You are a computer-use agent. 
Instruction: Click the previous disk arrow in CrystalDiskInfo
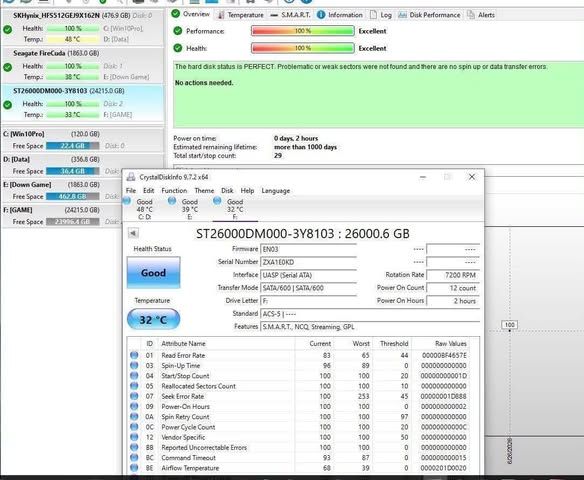click(x=133, y=233)
